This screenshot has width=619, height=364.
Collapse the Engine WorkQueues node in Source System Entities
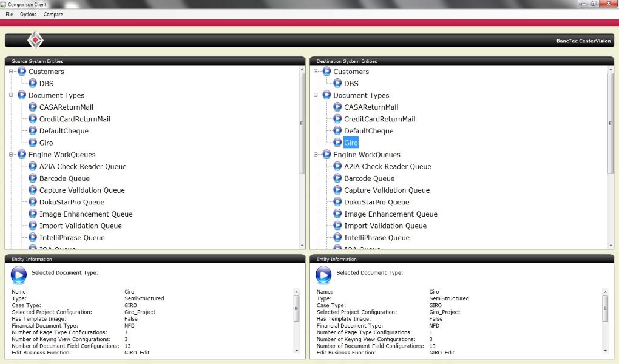[x=11, y=154]
